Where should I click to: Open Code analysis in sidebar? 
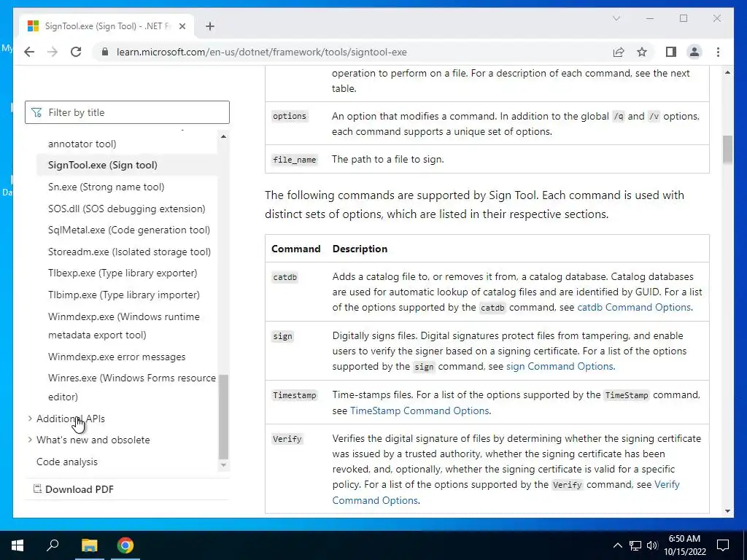pos(66,462)
